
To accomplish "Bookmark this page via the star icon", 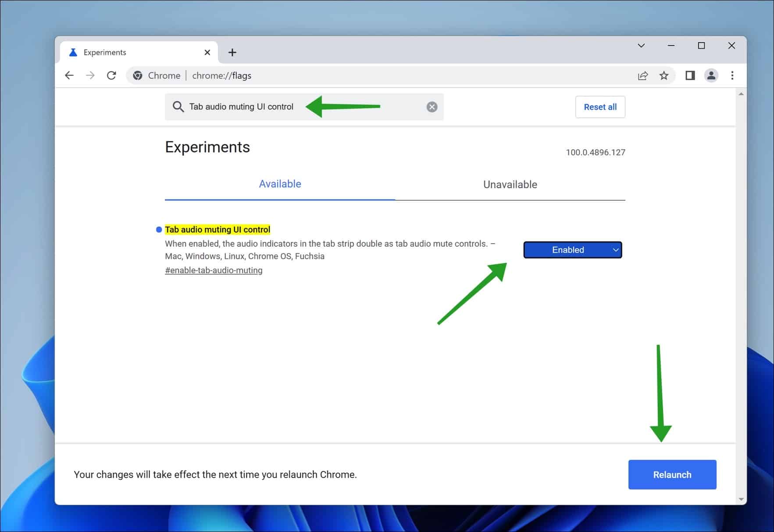I will click(664, 75).
